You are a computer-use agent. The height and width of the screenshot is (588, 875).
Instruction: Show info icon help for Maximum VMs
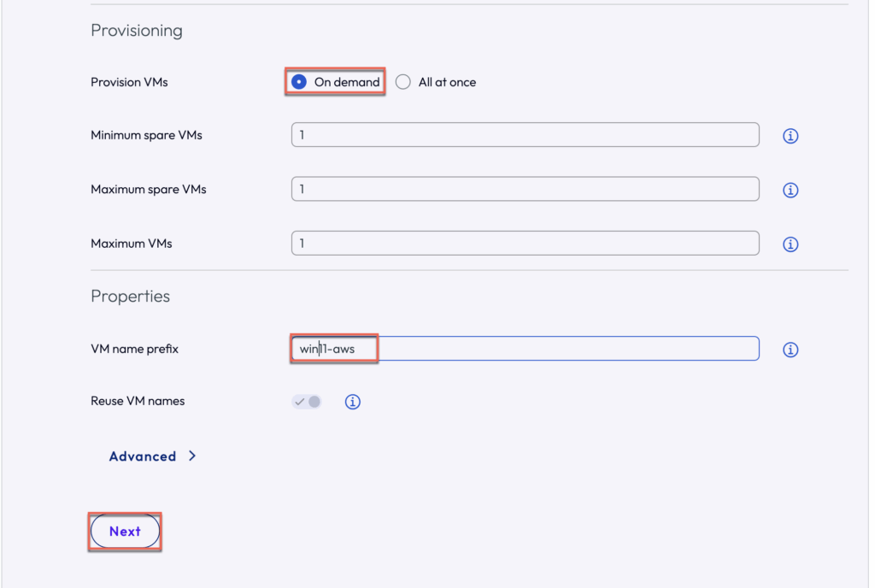(790, 244)
